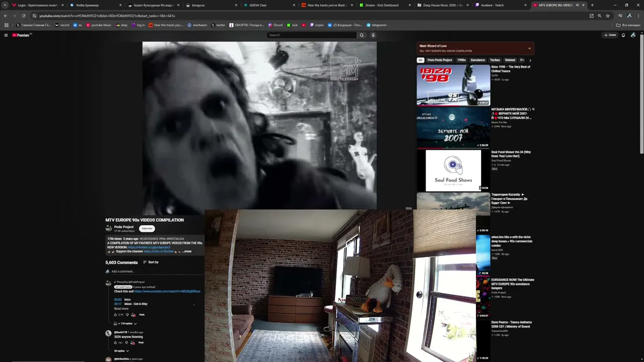Go back with the browser back arrow
644x362 pixels.
click(6, 16)
